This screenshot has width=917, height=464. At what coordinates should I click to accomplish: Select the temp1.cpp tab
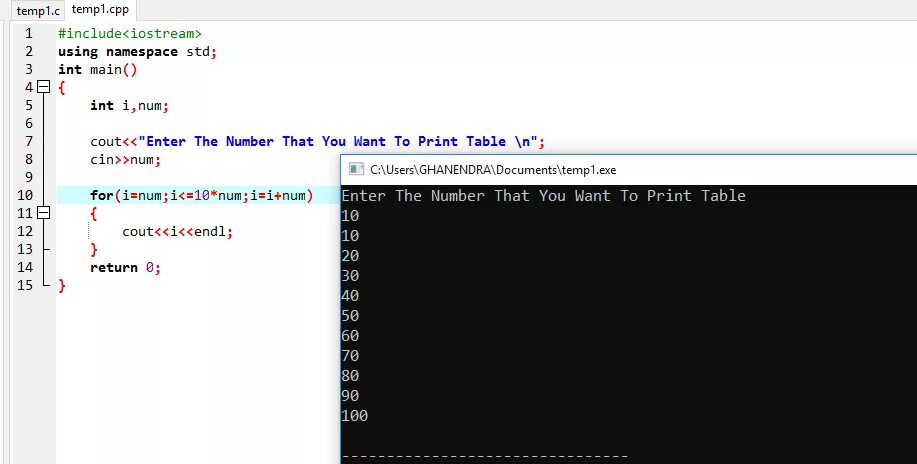(x=100, y=10)
